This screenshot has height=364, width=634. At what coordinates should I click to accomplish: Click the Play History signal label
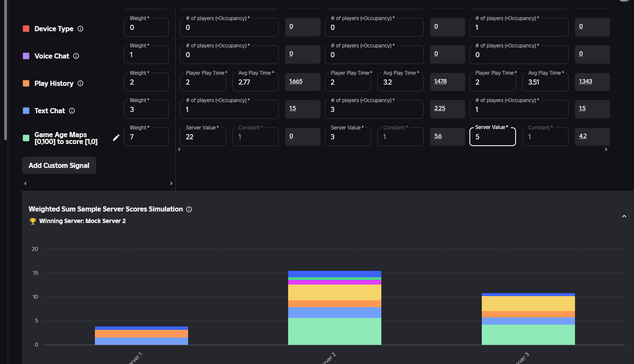point(54,83)
